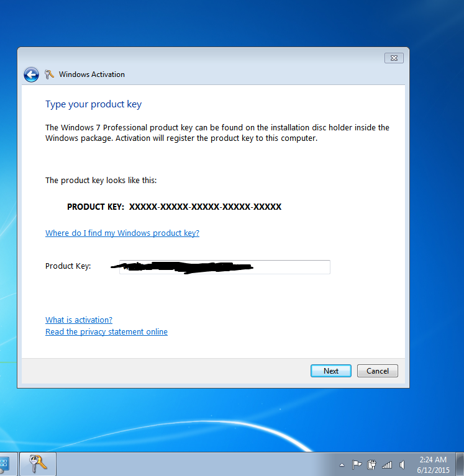Open 'Read the privacy statement online' link
Viewport: 464px width, 476px height.
coord(106,331)
